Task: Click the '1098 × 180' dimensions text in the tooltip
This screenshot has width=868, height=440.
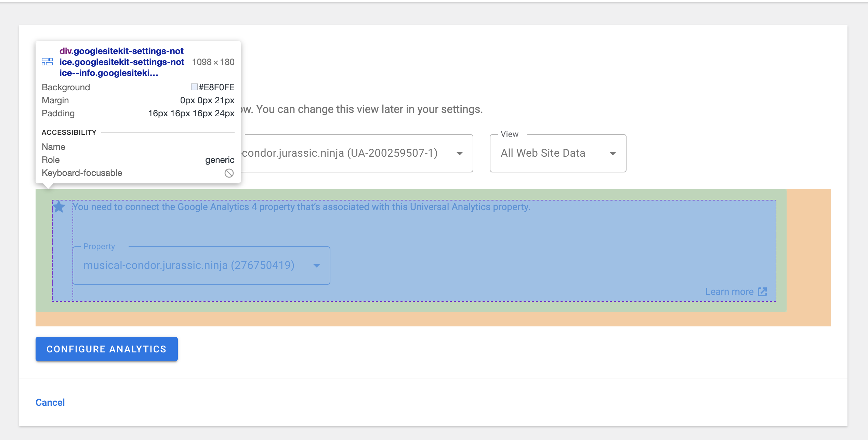Action: [213, 62]
